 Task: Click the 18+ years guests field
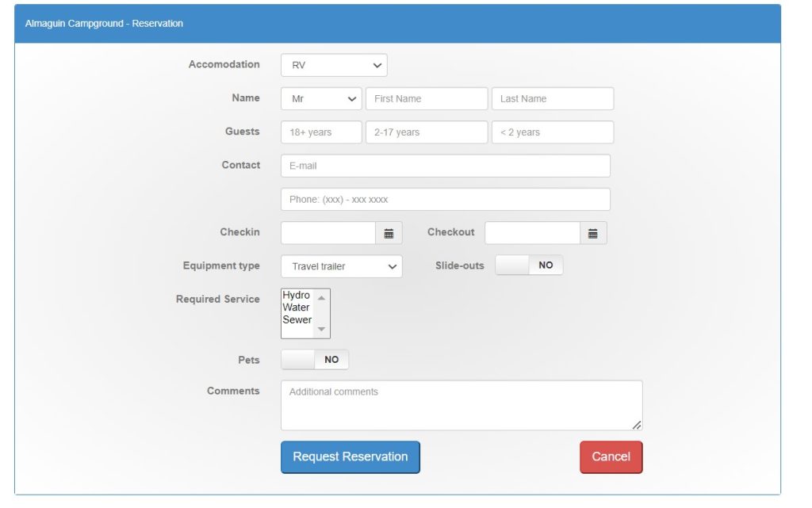tap(321, 132)
